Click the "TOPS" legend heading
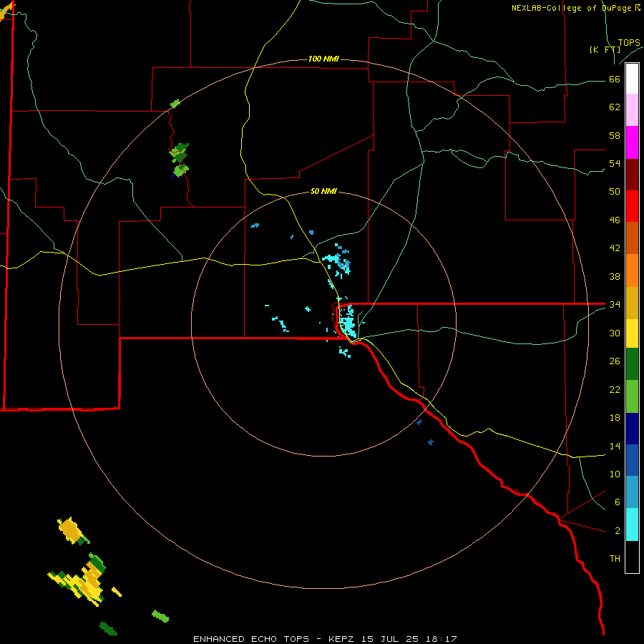The image size is (644, 644). tap(629, 43)
